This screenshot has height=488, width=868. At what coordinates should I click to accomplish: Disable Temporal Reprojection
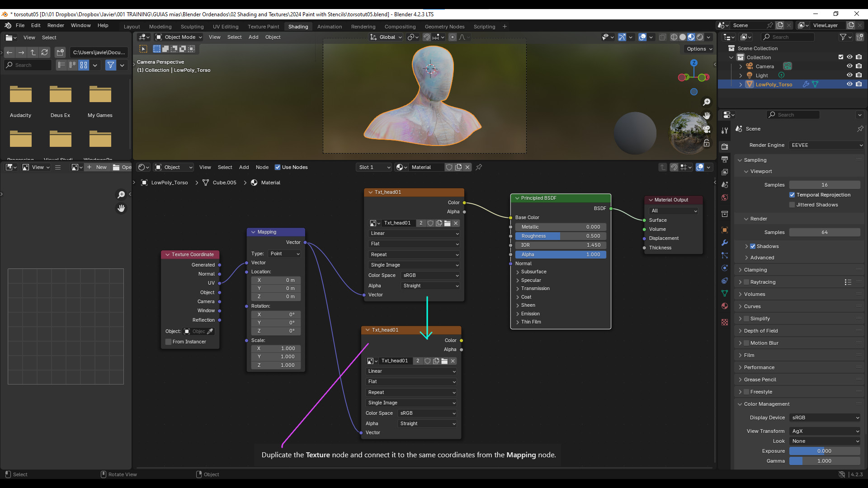(792, 195)
